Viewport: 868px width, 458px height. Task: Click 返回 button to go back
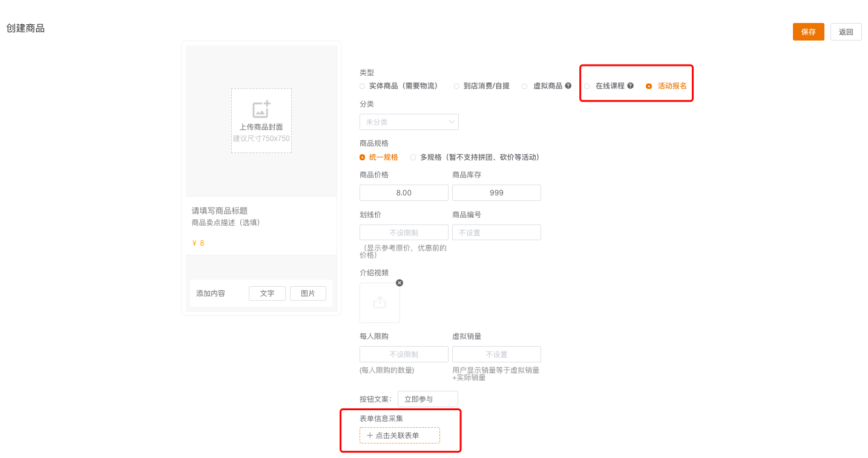[846, 32]
